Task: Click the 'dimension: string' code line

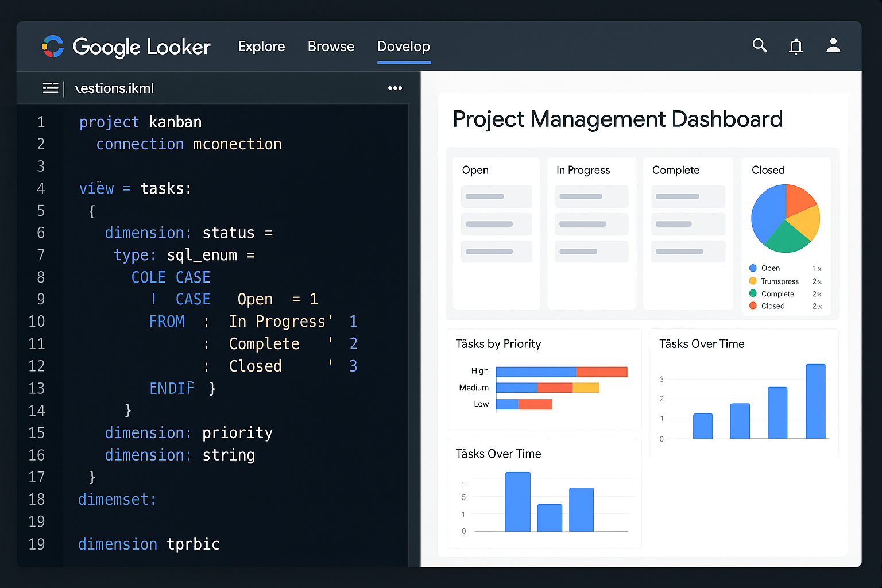Action: [x=180, y=455]
